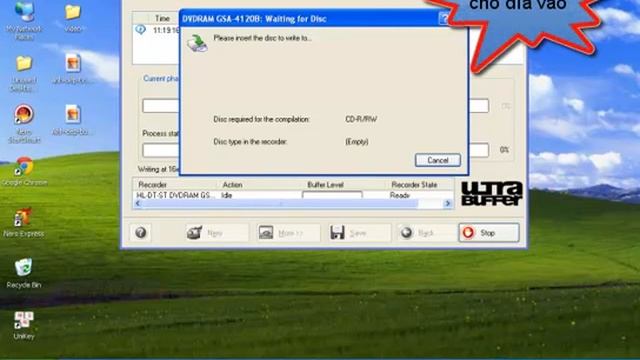Screen dimensions: 640x360
Task: Cancel the Waiting for Disc dialog
Action: 438,160
